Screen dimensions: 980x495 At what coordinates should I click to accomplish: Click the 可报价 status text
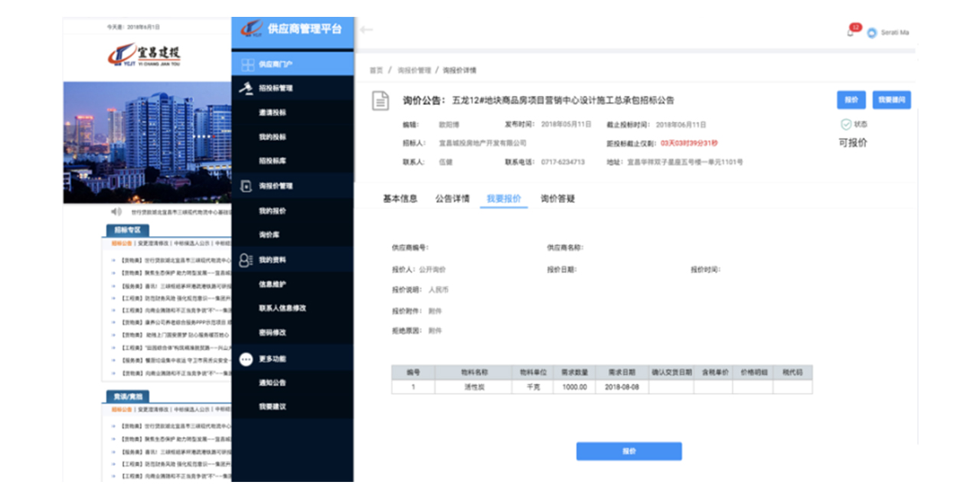point(854,143)
